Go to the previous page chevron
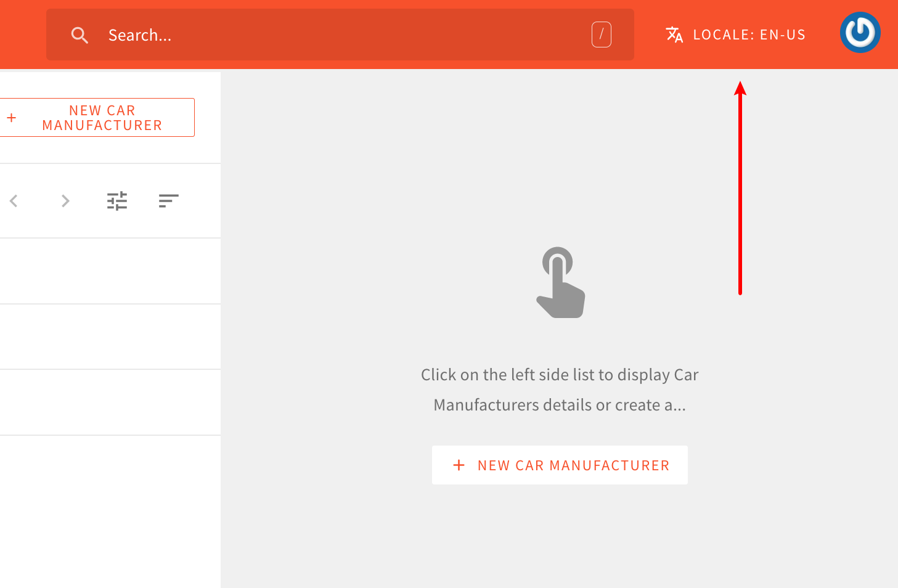The image size is (898, 588). click(14, 200)
